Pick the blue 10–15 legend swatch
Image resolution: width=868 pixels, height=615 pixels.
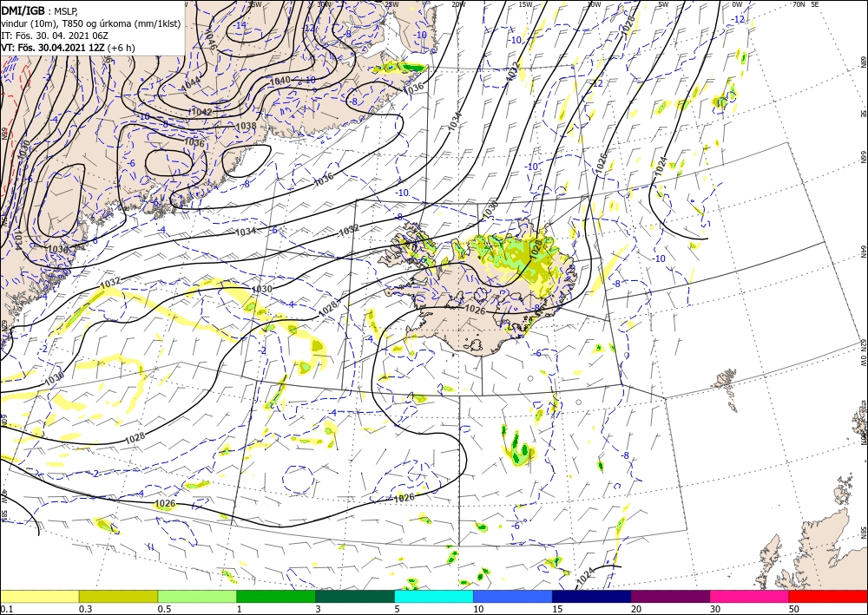coord(513,596)
